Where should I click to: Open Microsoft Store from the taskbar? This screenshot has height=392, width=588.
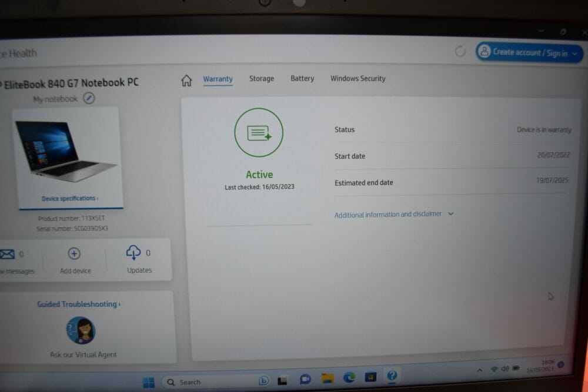click(x=370, y=377)
